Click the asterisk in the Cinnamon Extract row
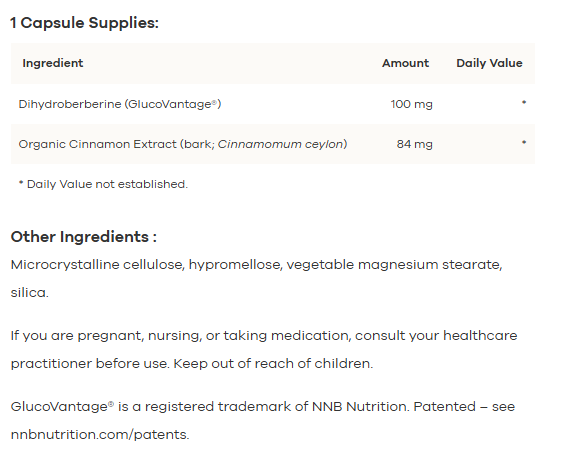Screen dimensions: 561x458 point(524,143)
